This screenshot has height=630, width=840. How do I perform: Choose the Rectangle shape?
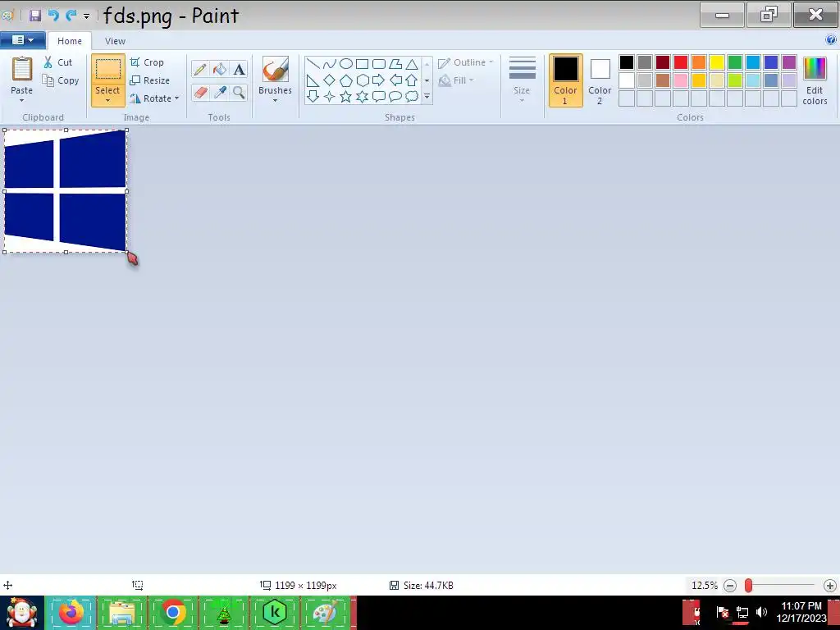(363, 64)
